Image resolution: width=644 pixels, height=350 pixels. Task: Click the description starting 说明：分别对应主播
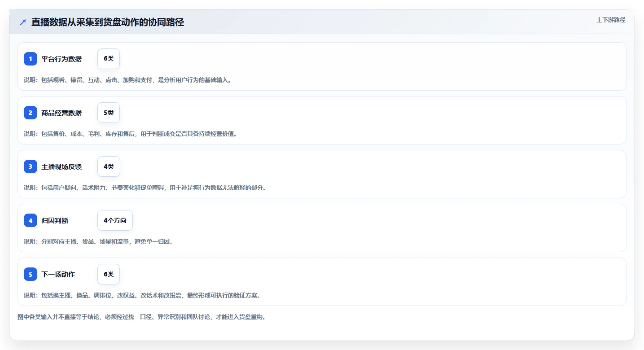click(x=98, y=241)
